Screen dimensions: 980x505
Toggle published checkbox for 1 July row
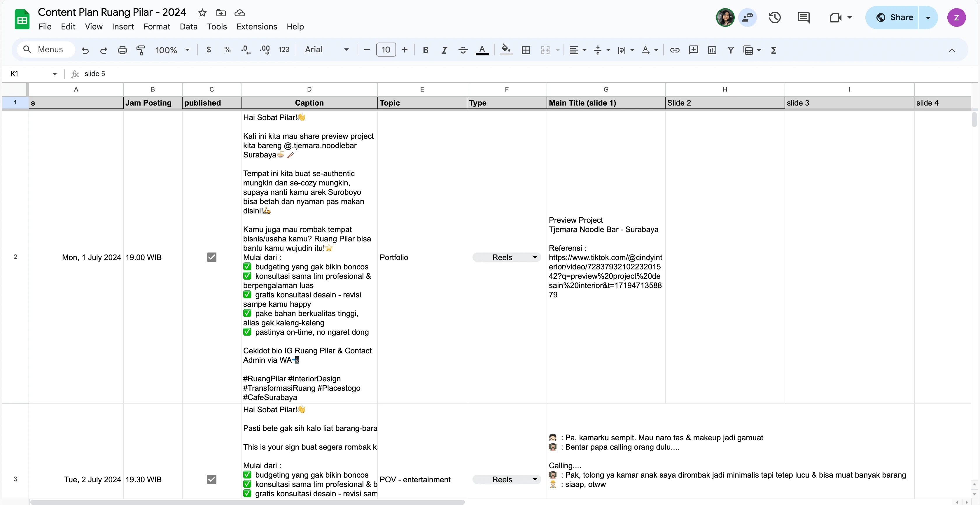click(211, 257)
